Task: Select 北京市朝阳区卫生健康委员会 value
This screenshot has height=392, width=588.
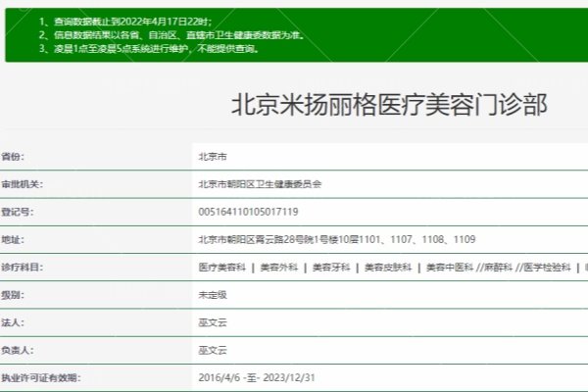Action: 260,184
